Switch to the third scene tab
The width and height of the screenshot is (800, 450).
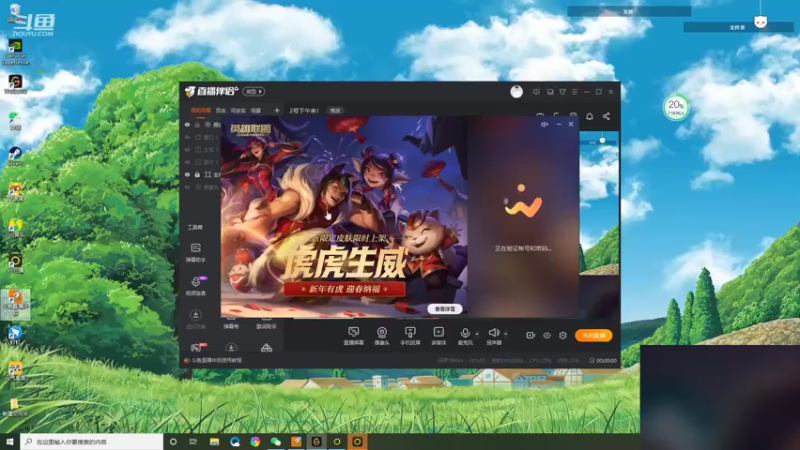pos(238,110)
